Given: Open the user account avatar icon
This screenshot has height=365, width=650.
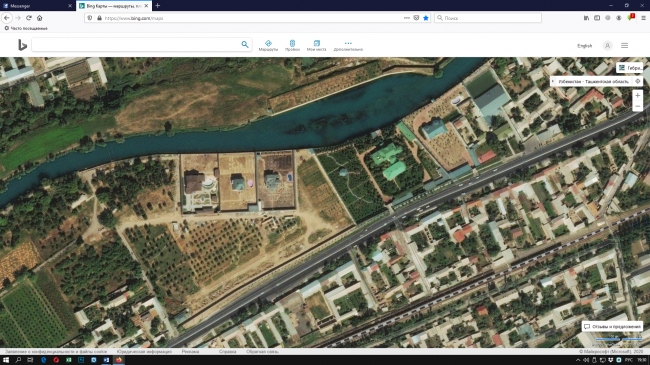Looking at the screenshot, I should (x=607, y=46).
